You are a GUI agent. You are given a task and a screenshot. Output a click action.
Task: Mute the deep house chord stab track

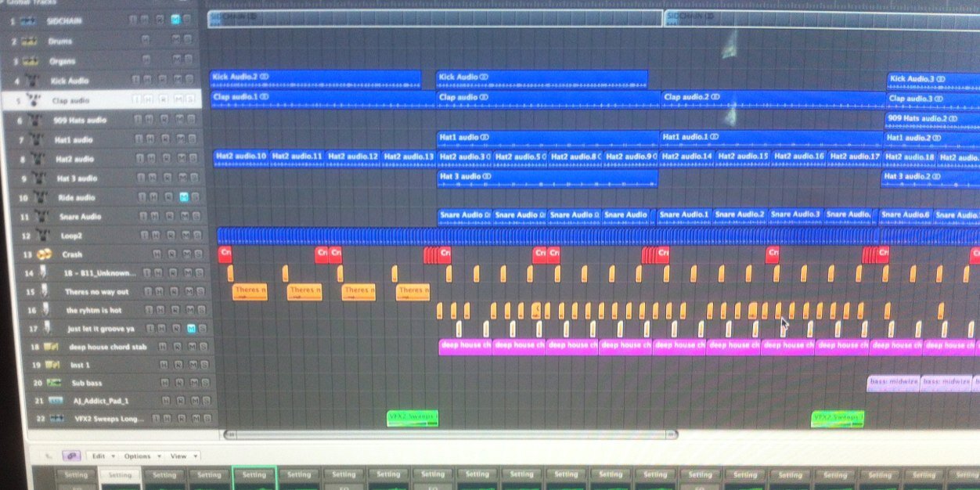click(191, 347)
